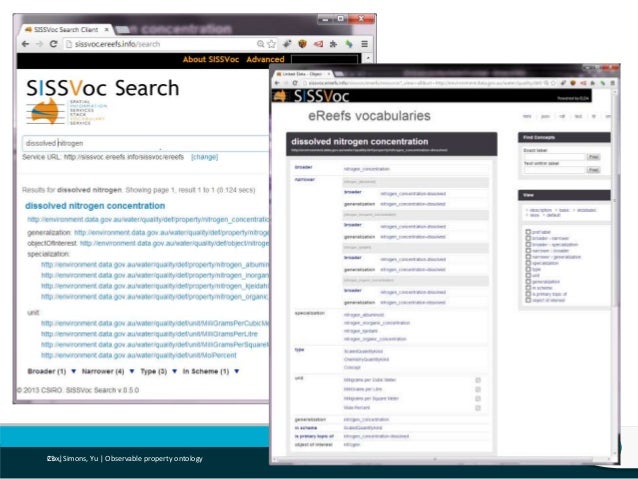Click forward arrow in SISSVoc Search Client window
The width and height of the screenshot is (638, 479).
39,44
